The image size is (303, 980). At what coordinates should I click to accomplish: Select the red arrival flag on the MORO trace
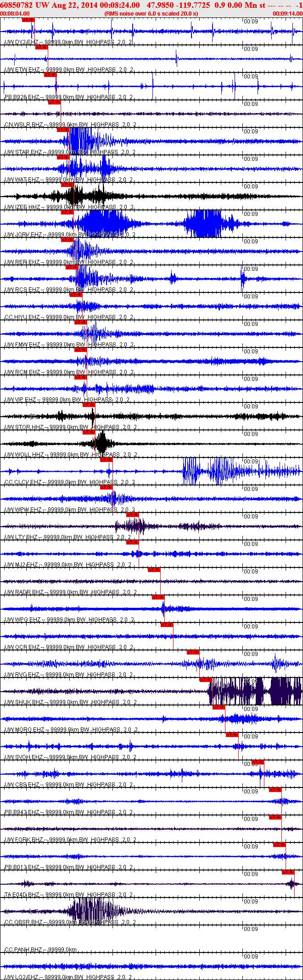(219, 708)
